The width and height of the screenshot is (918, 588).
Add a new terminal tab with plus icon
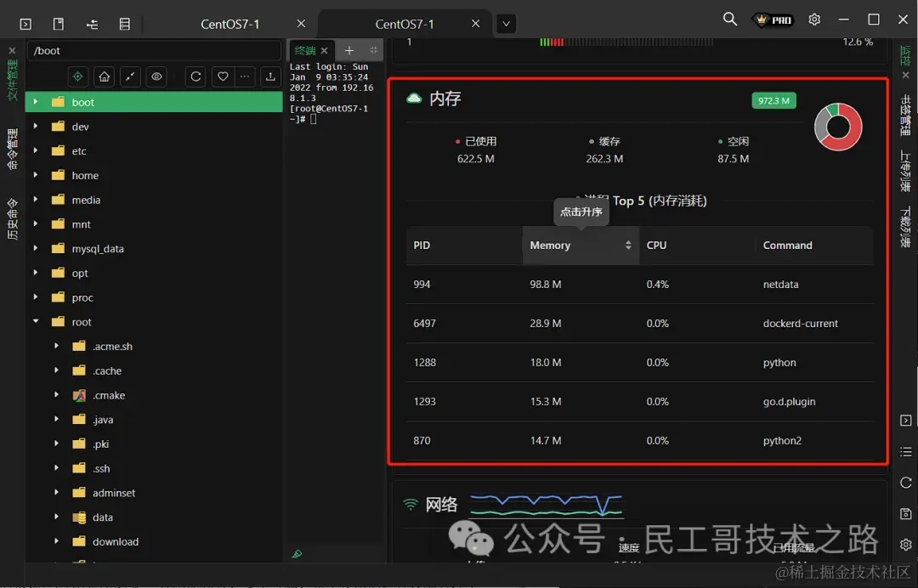click(x=349, y=51)
